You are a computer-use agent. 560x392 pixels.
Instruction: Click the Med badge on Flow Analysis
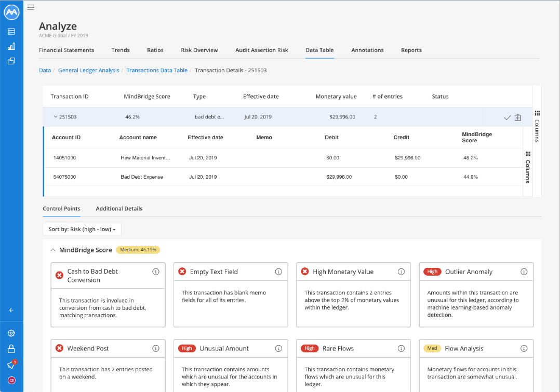tap(432, 348)
